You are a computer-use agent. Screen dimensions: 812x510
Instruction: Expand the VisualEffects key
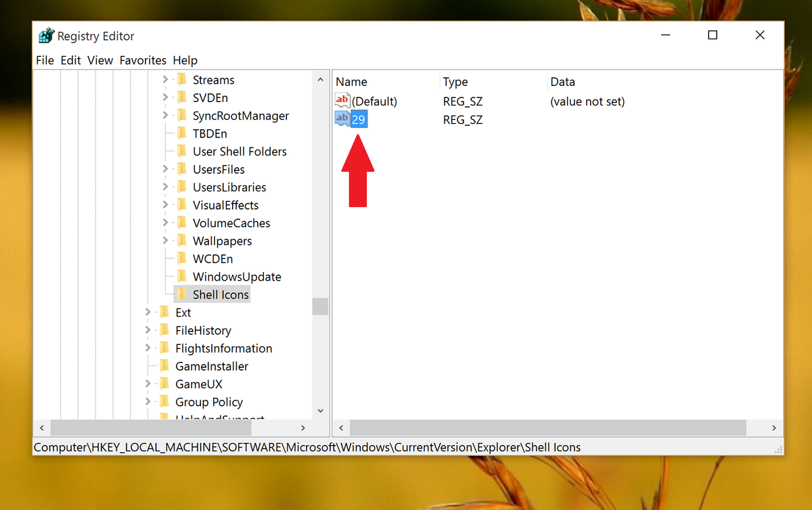coord(165,205)
